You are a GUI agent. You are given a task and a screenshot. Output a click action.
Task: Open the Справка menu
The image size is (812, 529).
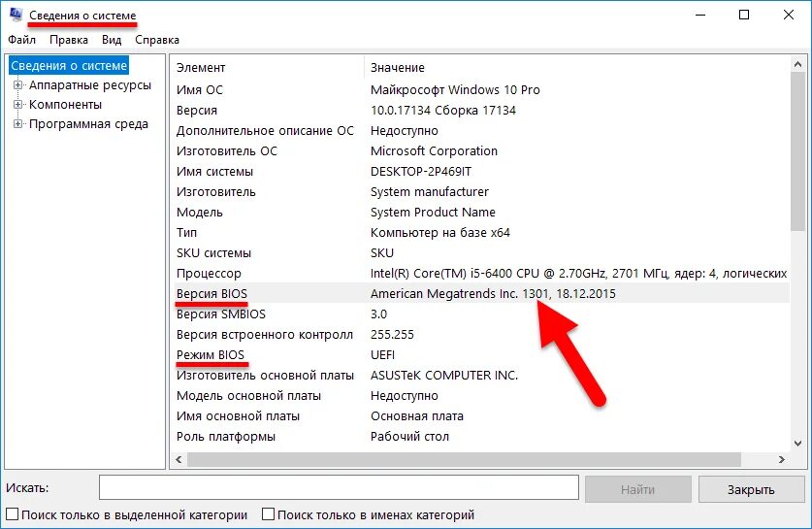click(157, 40)
